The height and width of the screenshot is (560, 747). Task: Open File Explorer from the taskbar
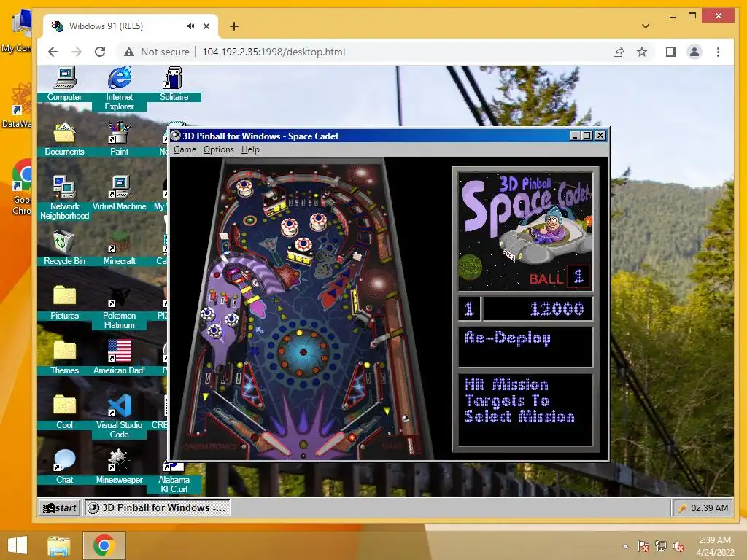pyautogui.click(x=58, y=545)
